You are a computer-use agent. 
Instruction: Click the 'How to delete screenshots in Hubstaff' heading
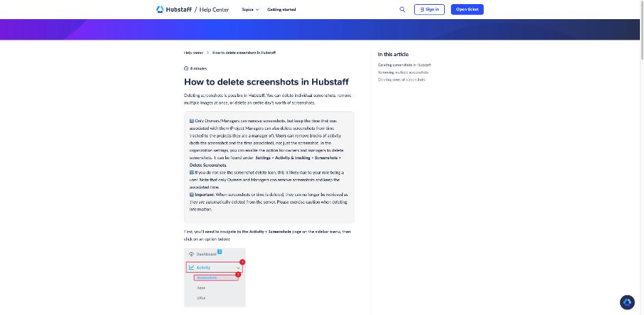click(266, 81)
